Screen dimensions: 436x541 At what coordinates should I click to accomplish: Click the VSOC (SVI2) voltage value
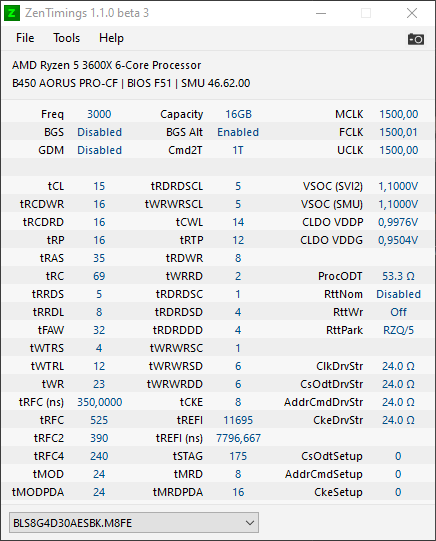click(398, 186)
